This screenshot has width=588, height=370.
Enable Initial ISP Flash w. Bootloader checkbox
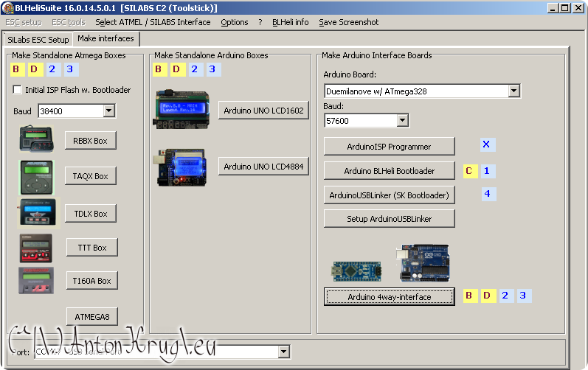tap(17, 89)
